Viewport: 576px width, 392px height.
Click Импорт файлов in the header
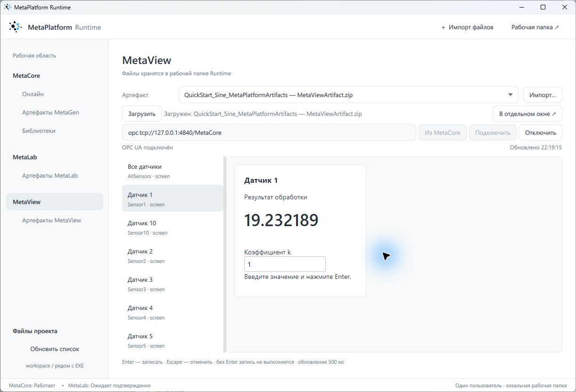467,27
